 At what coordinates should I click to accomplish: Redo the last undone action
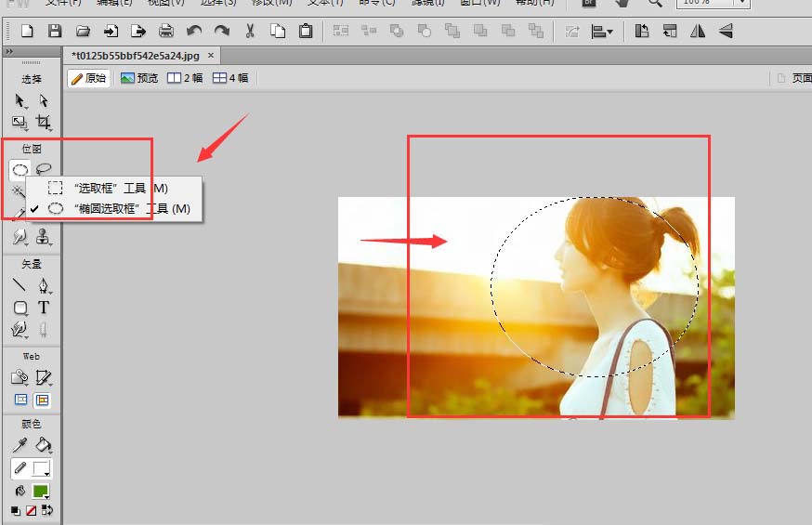tap(222, 31)
